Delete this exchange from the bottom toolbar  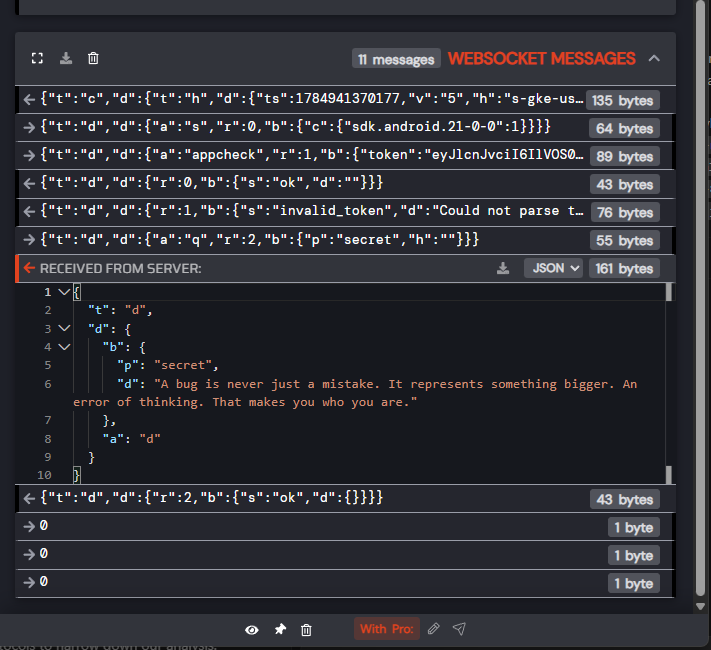[306, 630]
